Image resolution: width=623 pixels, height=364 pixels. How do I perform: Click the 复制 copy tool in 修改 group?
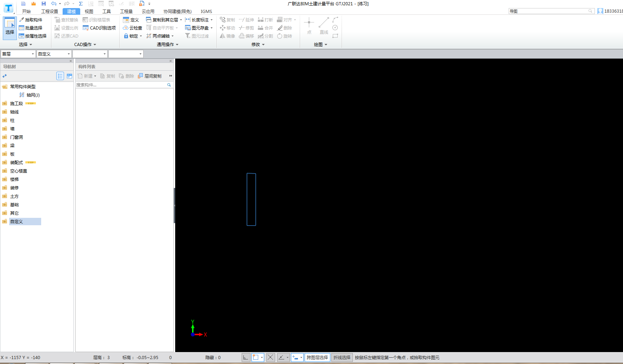coord(227,20)
